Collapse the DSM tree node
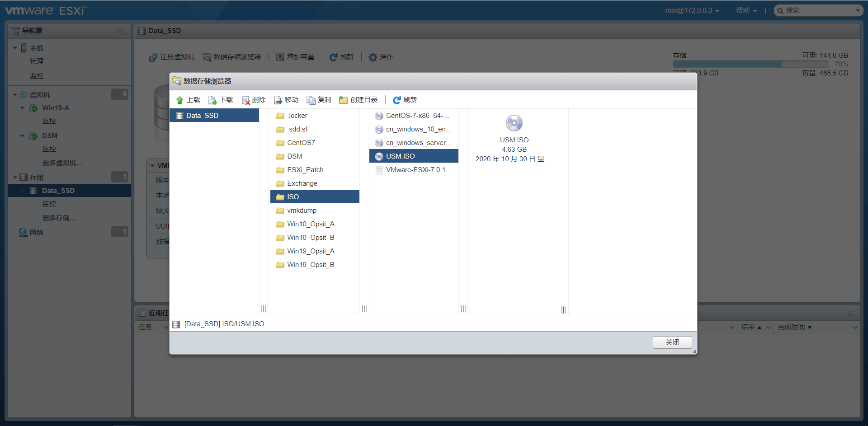Viewport: 868px width, 426px height. point(22,136)
